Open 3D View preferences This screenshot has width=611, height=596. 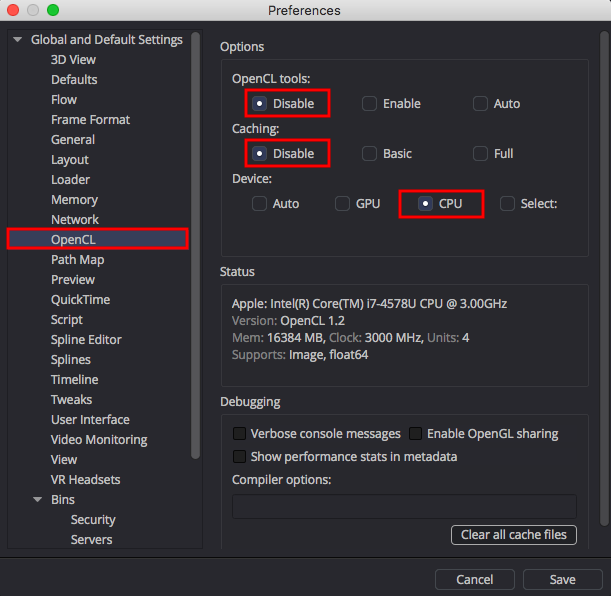point(73,60)
